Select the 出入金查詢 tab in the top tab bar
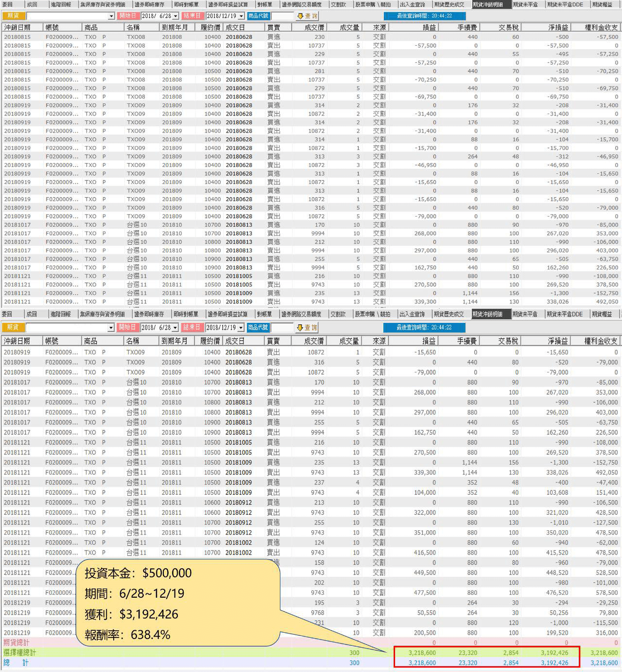This screenshot has width=622, height=672. point(412,4)
